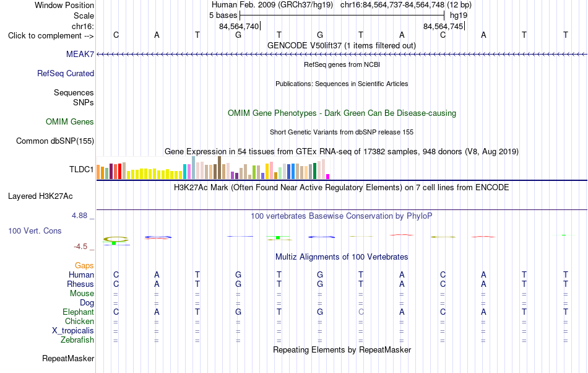The width and height of the screenshot is (588, 373).
Task: Open 'Short Genetic Variants from dbSNP release 155'
Action: 342,132
